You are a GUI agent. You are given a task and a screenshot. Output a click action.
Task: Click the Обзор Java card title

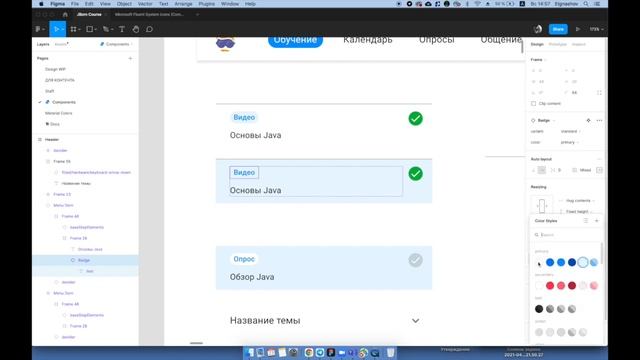[x=252, y=277]
